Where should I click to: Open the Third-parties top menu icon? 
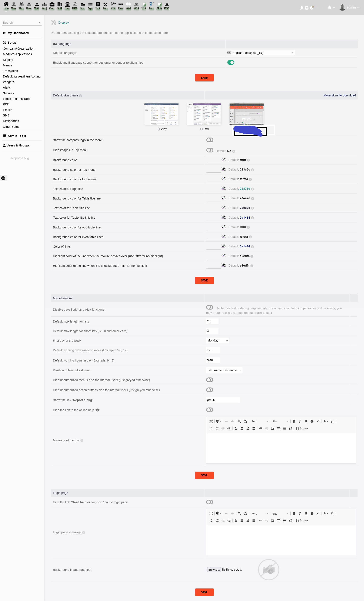[x=21, y=4]
